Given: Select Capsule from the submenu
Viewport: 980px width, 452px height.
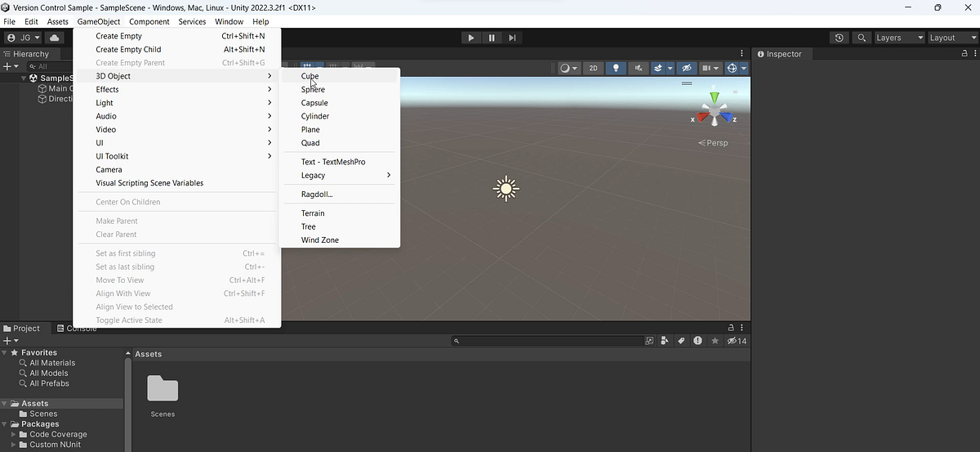Looking at the screenshot, I should [340, 103].
